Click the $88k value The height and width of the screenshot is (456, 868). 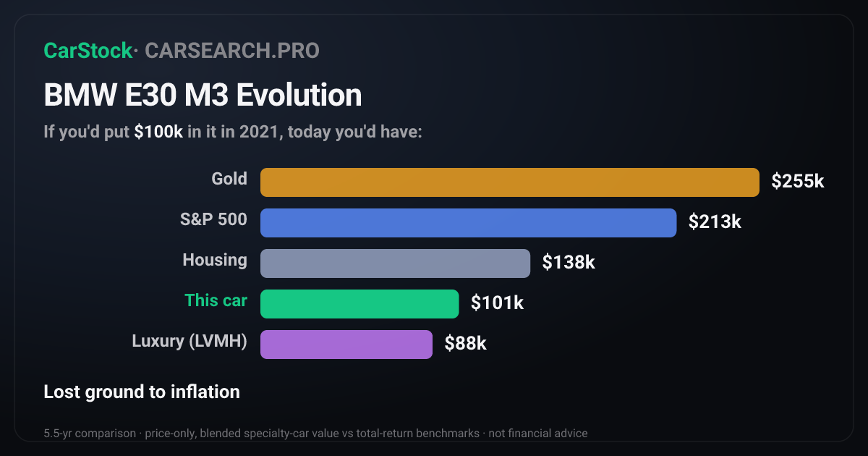click(466, 344)
